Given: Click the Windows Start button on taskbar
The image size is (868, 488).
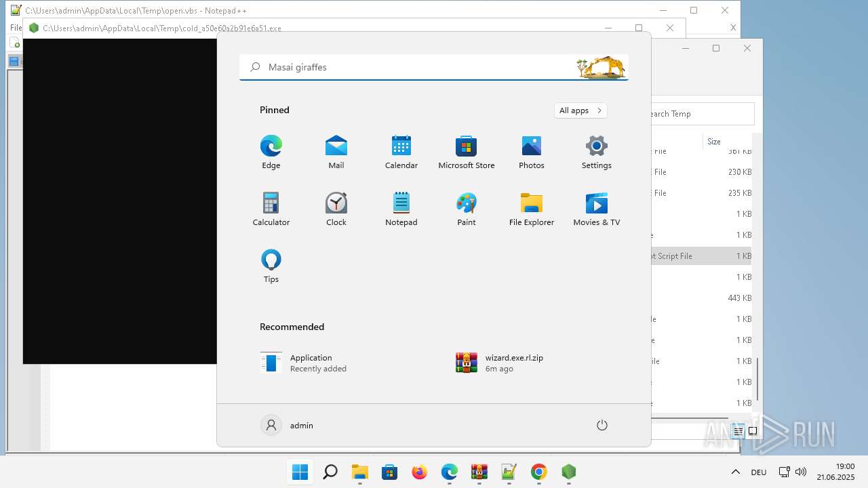Looking at the screenshot, I should click(x=300, y=472).
